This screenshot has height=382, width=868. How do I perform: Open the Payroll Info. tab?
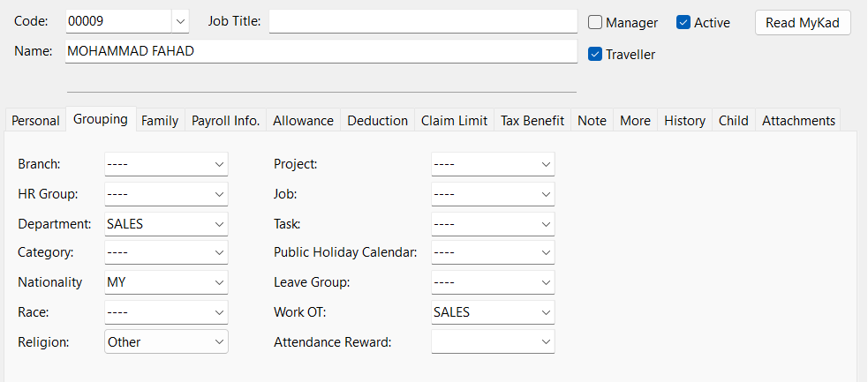[226, 121]
